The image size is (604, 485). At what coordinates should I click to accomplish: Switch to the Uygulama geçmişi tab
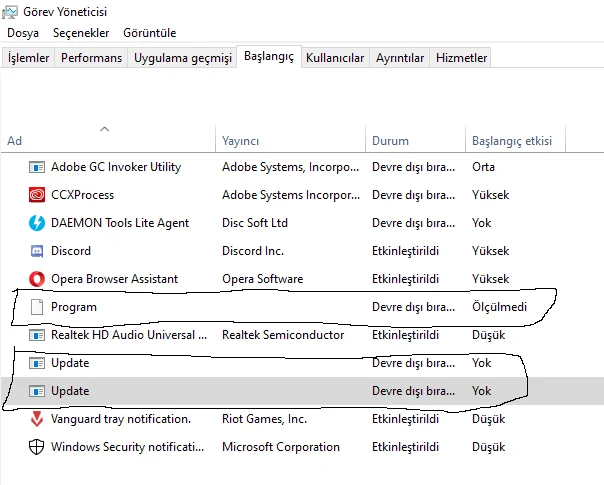point(183,58)
